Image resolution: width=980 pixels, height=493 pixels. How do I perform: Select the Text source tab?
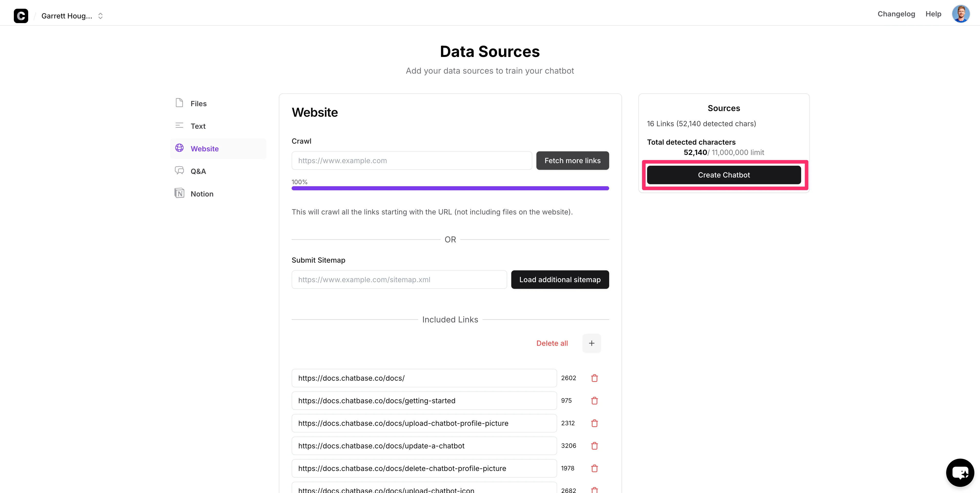198,126
